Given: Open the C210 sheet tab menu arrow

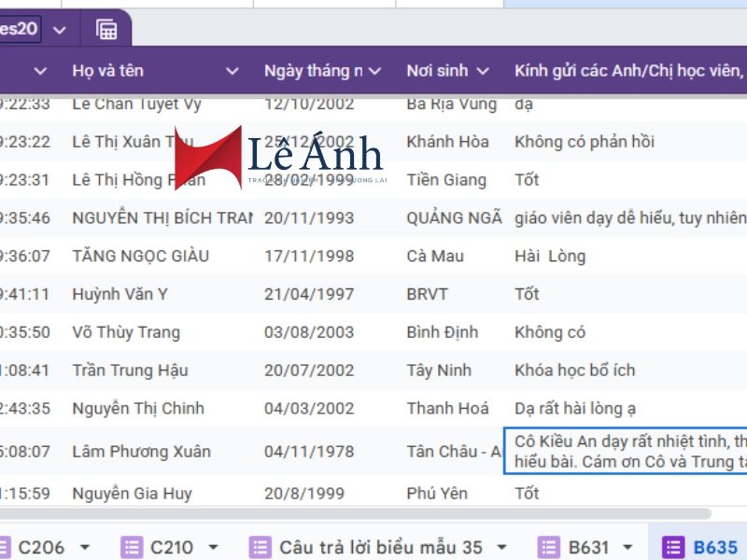Looking at the screenshot, I should click(x=213, y=547).
